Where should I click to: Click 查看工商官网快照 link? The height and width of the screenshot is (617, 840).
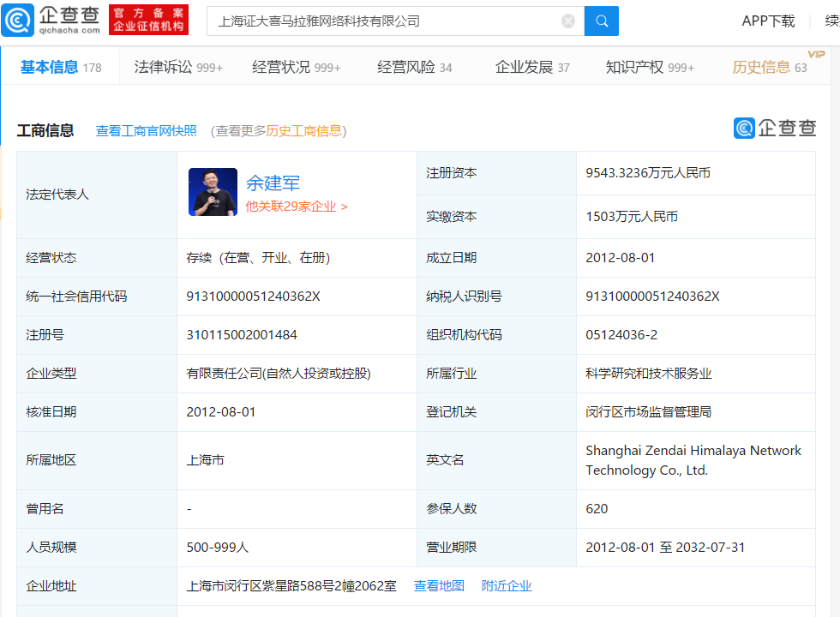[x=147, y=131]
